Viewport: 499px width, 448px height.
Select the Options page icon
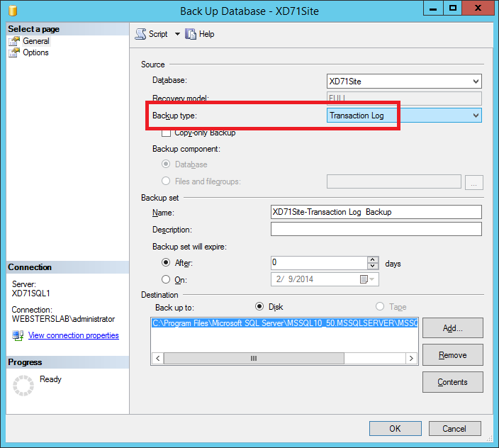pos(14,52)
